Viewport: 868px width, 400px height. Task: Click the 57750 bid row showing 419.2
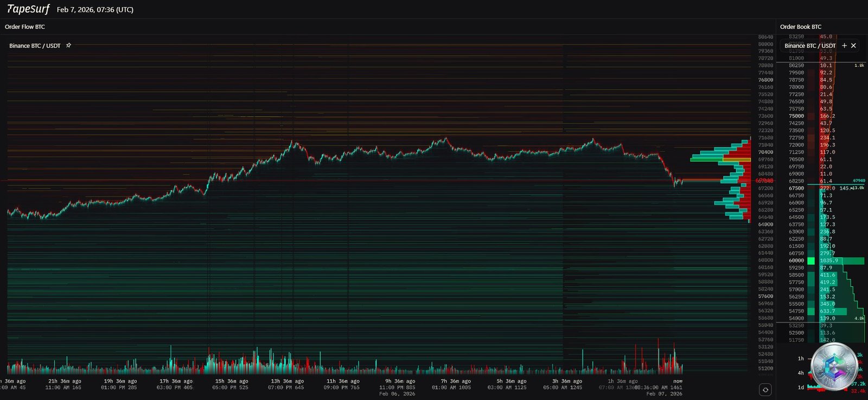coord(821,282)
